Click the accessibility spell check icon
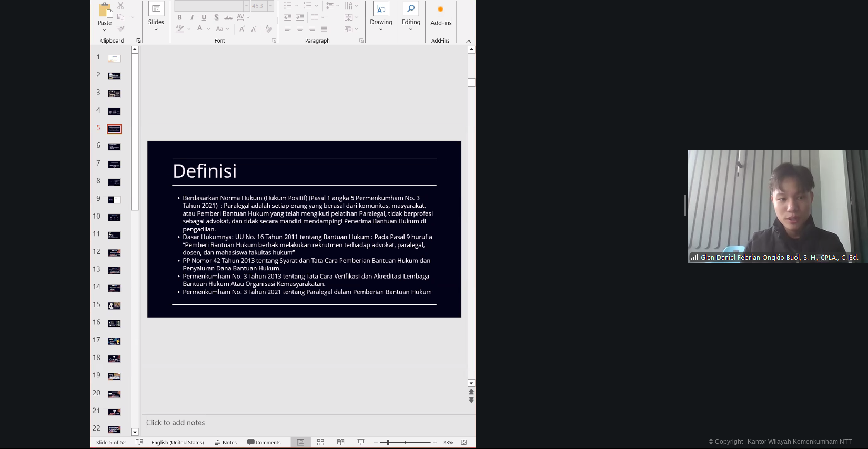Image resolution: width=868 pixels, height=449 pixels. click(139, 442)
